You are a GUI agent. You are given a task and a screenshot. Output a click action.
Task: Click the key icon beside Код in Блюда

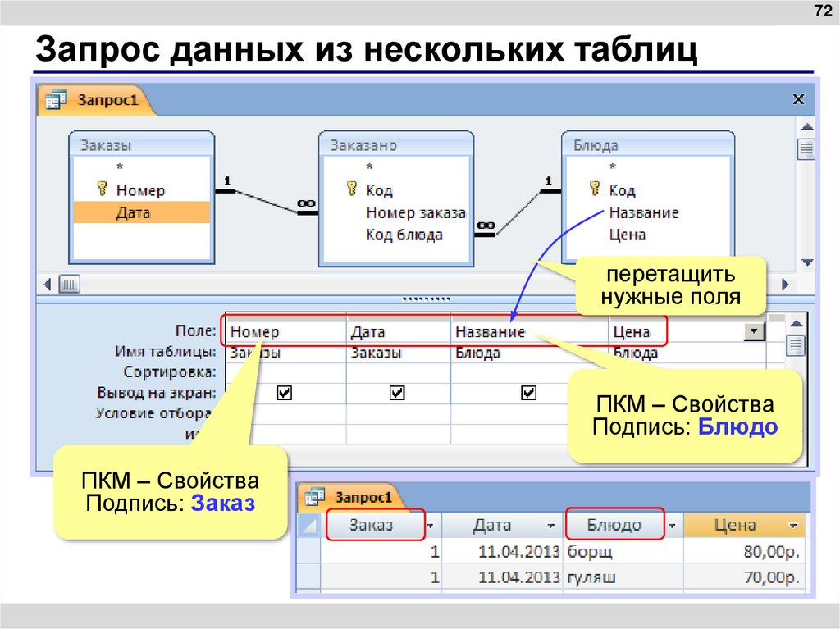(x=593, y=189)
